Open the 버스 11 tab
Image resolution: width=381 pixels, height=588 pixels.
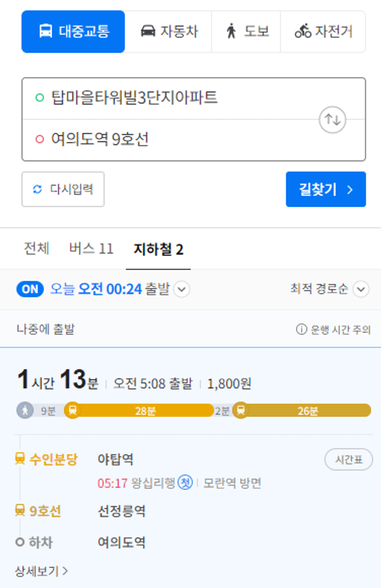91,249
